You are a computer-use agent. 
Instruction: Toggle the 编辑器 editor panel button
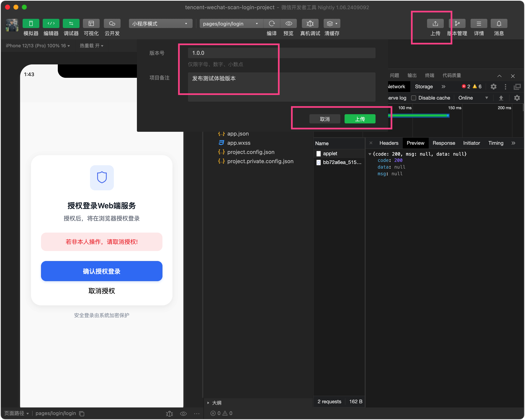tap(51, 24)
